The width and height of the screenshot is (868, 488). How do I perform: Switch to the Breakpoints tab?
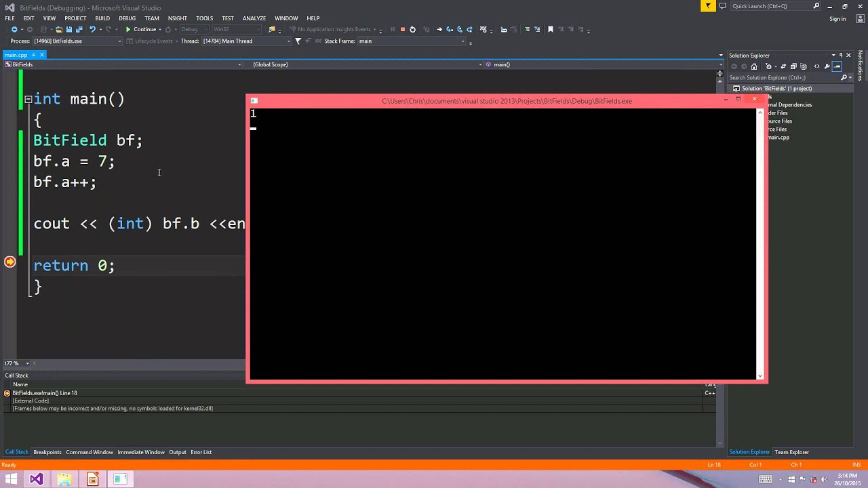[x=47, y=452]
